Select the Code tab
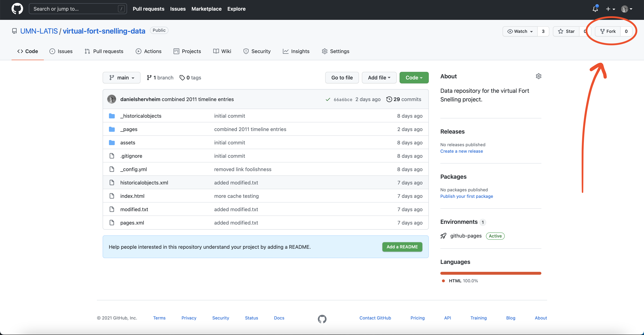This screenshot has height=335, width=644. [x=27, y=51]
